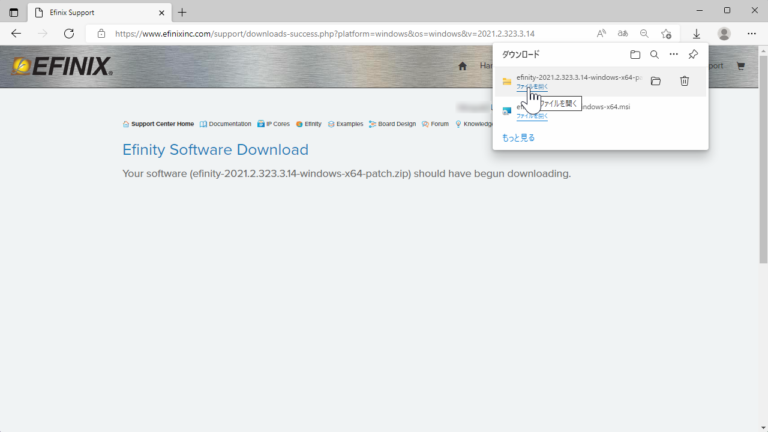Open the downloads folder icon in panel header
The width and height of the screenshot is (768, 432).
tap(635, 55)
